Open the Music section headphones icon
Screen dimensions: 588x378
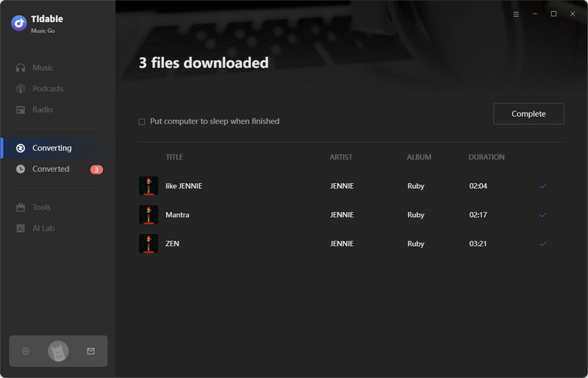(21, 68)
